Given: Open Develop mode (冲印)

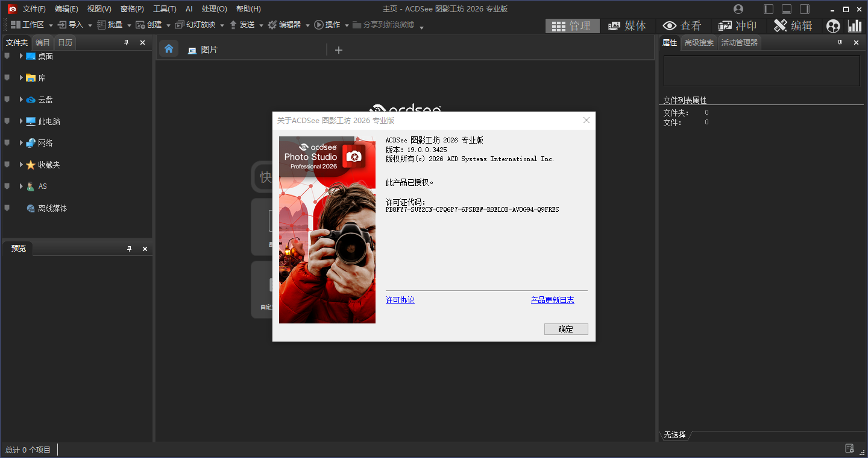Looking at the screenshot, I should coord(737,26).
